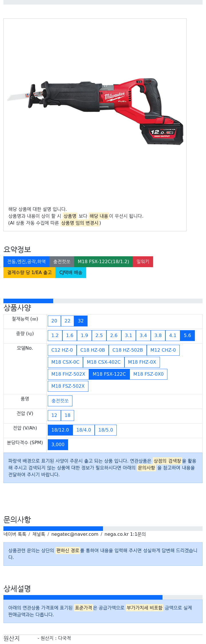The width and height of the screenshot is (206, 644).
Task: Select voltage 12 option
Action: pyautogui.click(x=54, y=415)
